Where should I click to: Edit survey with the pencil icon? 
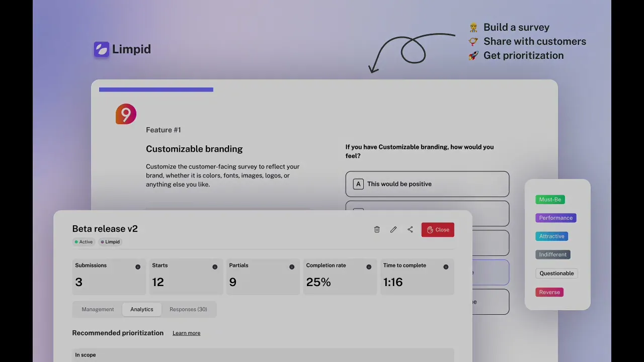pos(393,229)
